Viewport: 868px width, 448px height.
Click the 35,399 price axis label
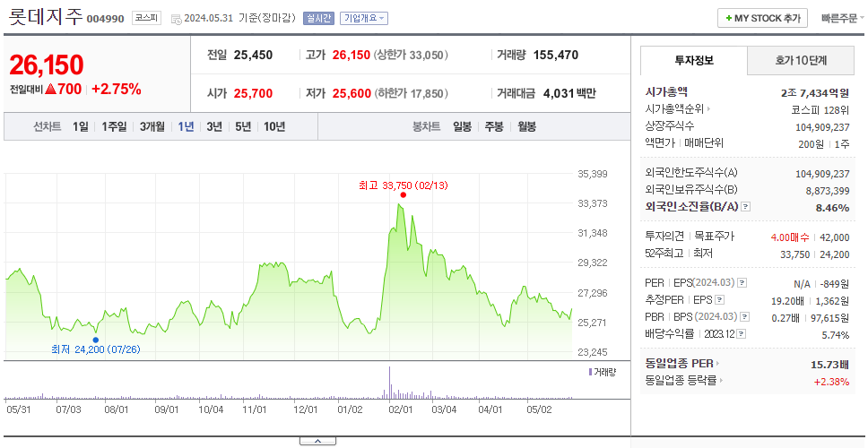point(593,174)
